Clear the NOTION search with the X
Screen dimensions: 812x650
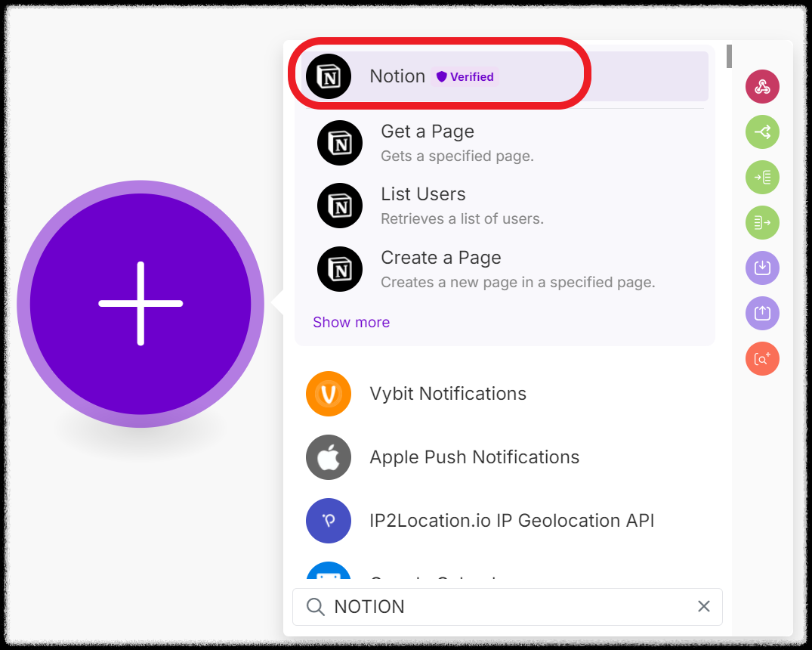click(x=703, y=606)
